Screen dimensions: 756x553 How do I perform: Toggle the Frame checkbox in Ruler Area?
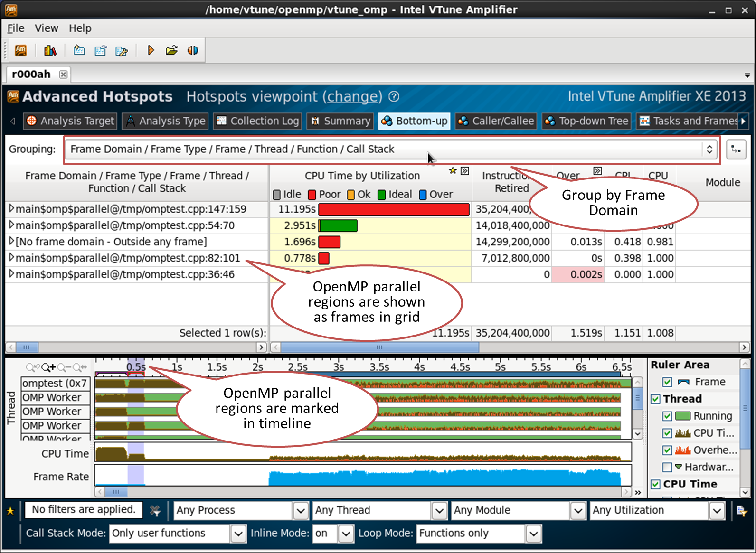pyautogui.click(x=668, y=382)
